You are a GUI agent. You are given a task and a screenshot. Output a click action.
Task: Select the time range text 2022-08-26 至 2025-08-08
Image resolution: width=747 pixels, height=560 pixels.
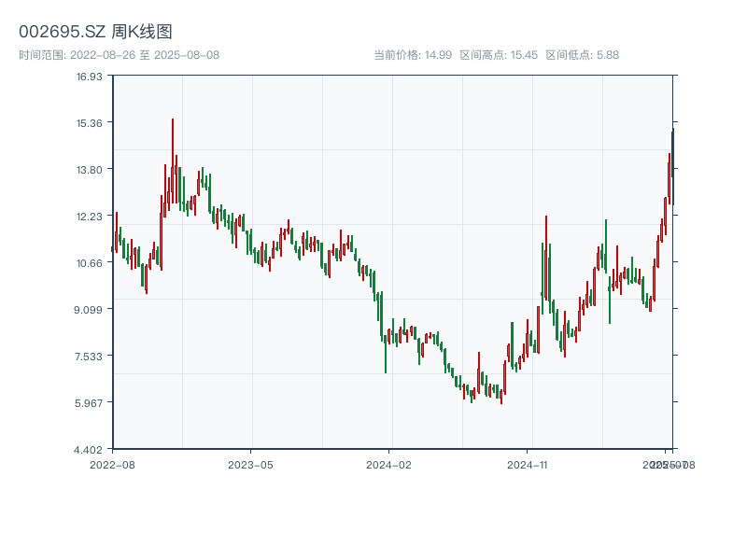tap(145, 55)
